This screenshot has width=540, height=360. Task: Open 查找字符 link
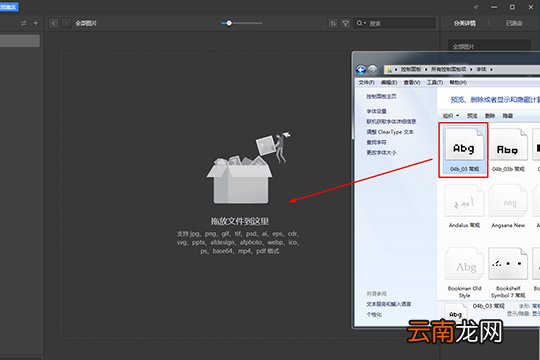pyautogui.click(x=376, y=142)
